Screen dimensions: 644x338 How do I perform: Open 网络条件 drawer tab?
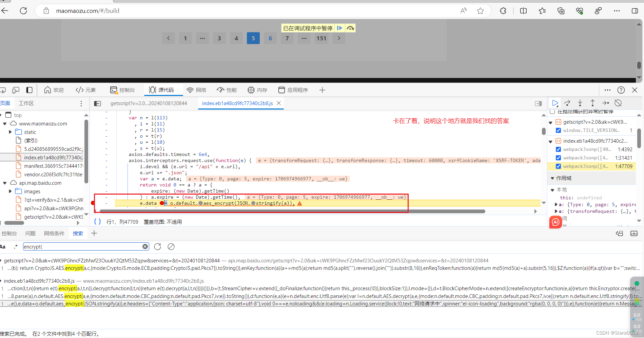click(54, 234)
